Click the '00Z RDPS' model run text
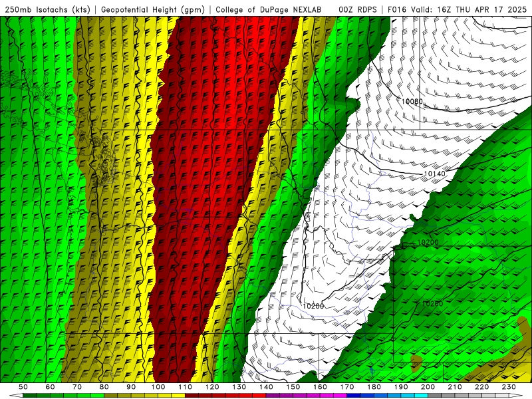 click(358, 10)
